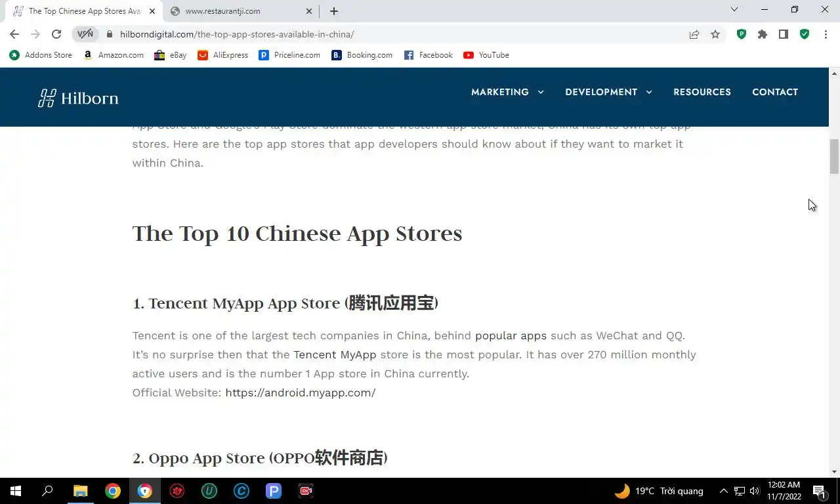Expand the MARKETING chevron
The image size is (840, 504).
[541, 93]
